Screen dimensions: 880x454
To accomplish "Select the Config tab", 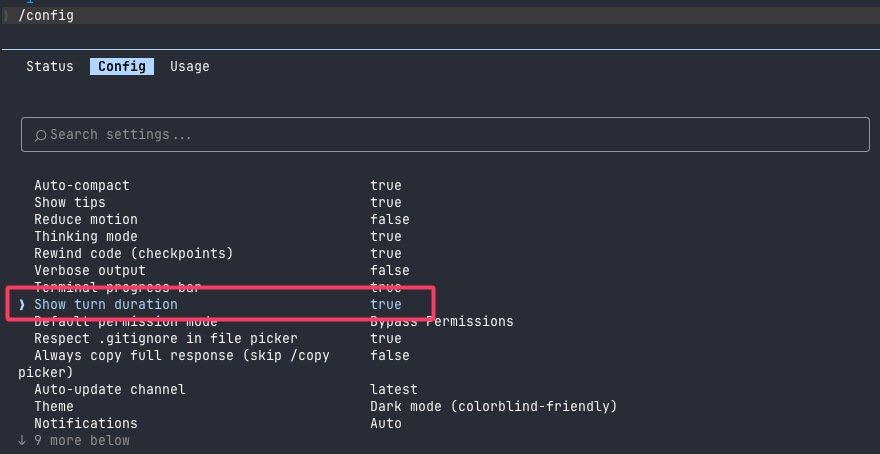I will tap(122, 67).
